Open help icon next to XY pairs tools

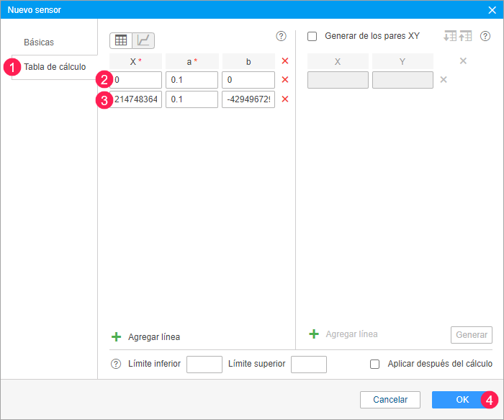tap(485, 36)
